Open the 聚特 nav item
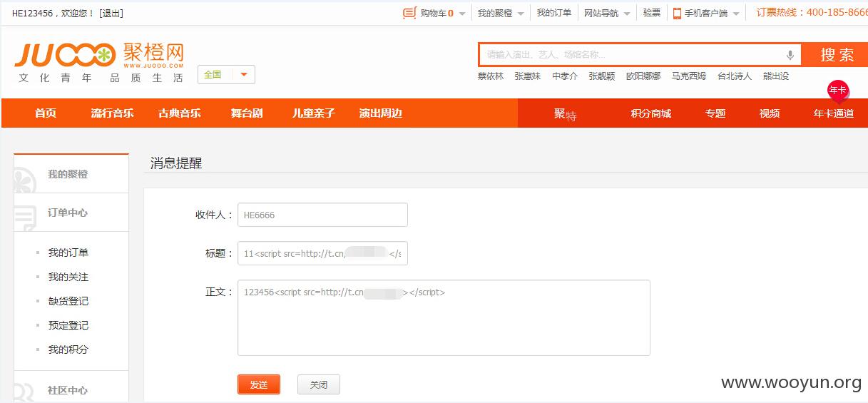The image size is (868, 403). [x=565, y=114]
